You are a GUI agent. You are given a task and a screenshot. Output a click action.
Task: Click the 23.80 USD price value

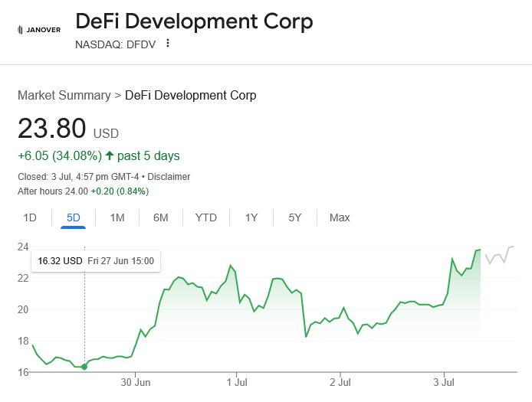(51, 128)
